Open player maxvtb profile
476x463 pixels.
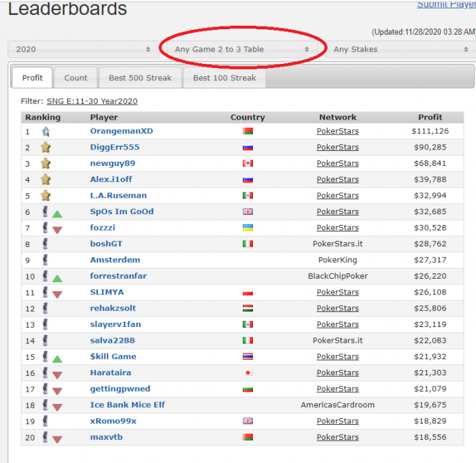coord(106,437)
